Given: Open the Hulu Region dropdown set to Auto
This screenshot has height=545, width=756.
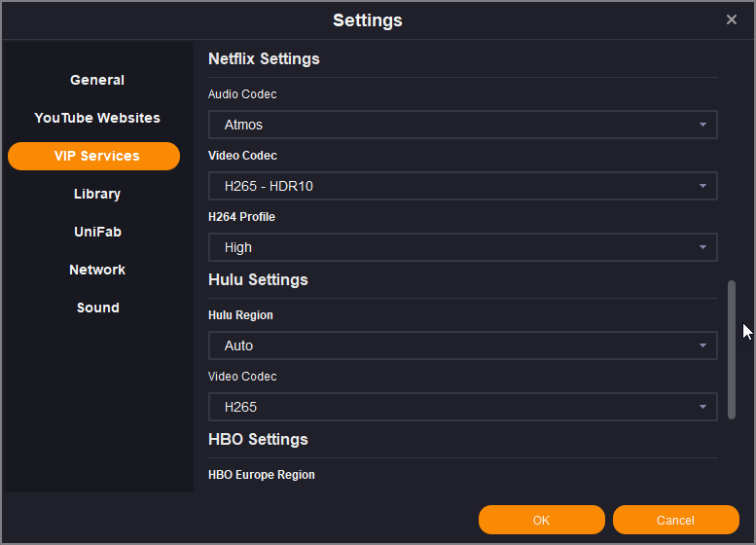Looking at the screenshot, I should (x=463, y=345).
